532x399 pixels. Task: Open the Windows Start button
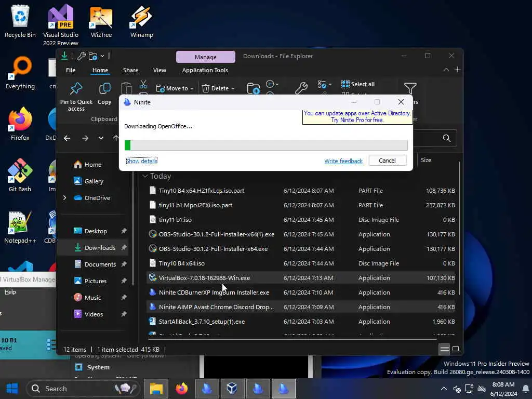pos(12,389)
